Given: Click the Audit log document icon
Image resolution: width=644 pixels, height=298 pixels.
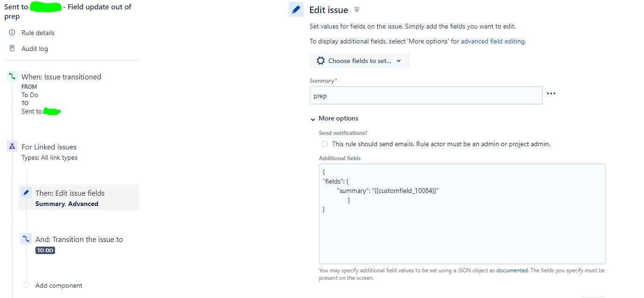Looking at the screenshot, I should (x=12, y=48).
